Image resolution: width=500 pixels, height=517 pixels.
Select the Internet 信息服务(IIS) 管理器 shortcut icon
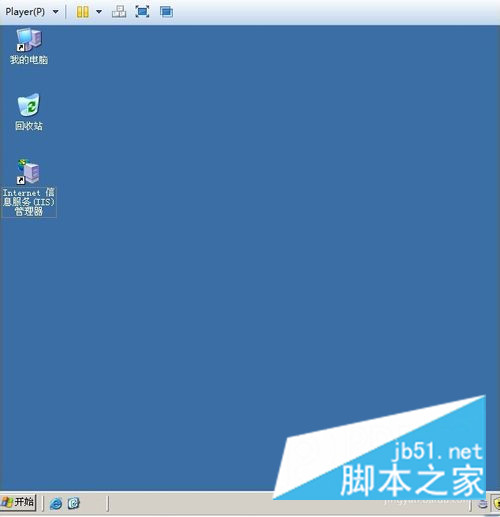[28, 172]
